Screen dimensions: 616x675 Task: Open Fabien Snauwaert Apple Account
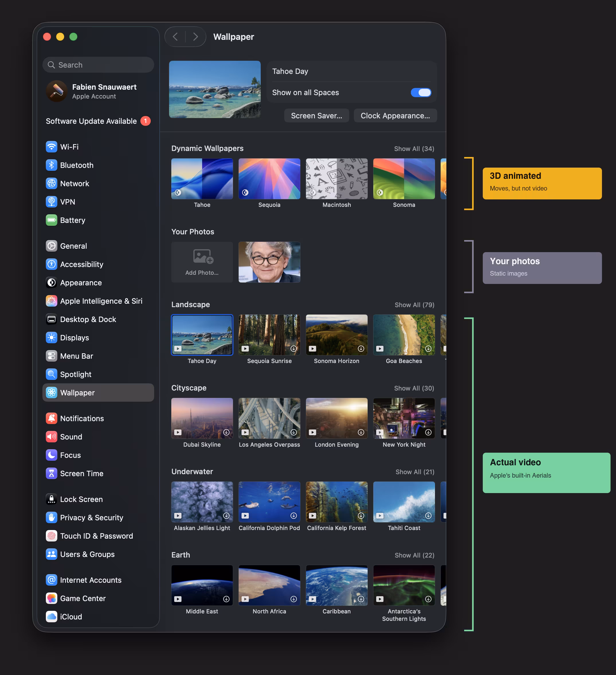point(98,91)
